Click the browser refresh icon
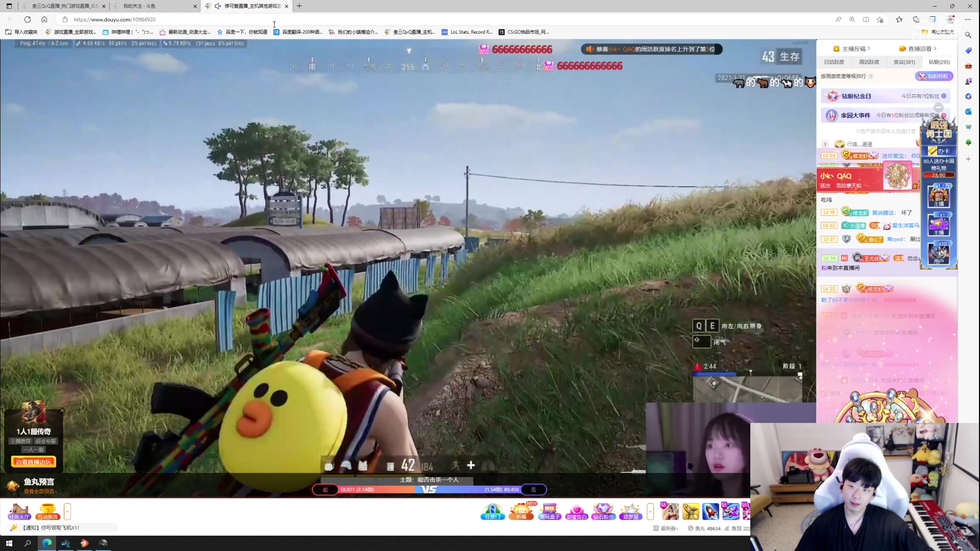 point(28,19)
